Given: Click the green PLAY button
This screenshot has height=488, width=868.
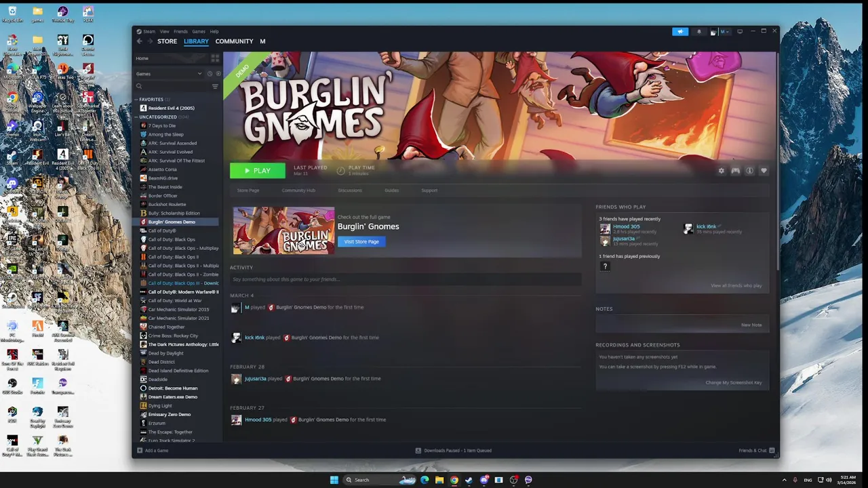Looking at the screenshot, I should pos(258,171).
